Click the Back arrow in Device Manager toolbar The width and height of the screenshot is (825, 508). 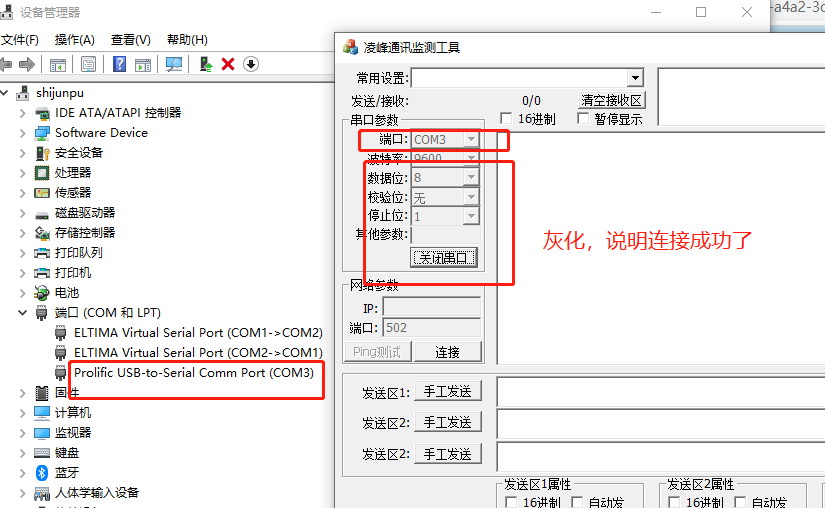point(6,65)
